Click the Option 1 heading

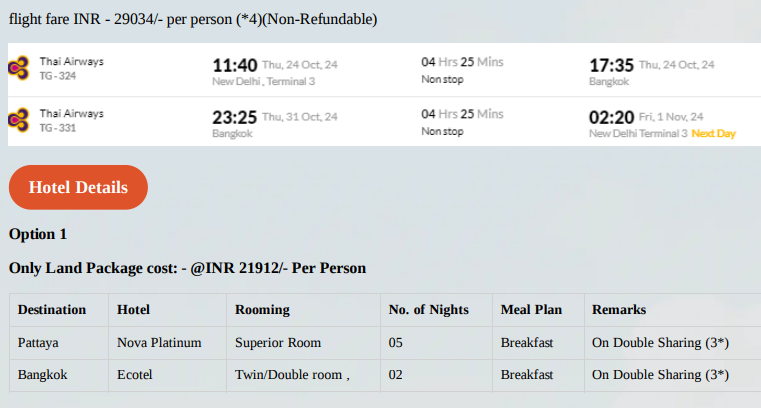[38, 234]
